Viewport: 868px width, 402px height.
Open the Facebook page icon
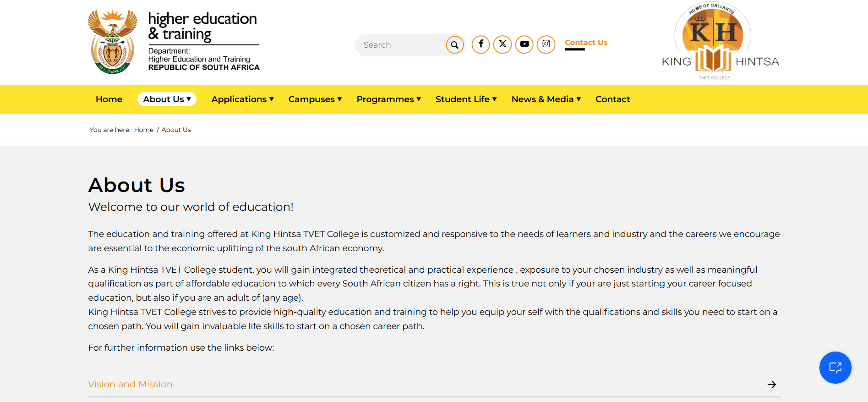pyautogui.click(x=481, y=44)
